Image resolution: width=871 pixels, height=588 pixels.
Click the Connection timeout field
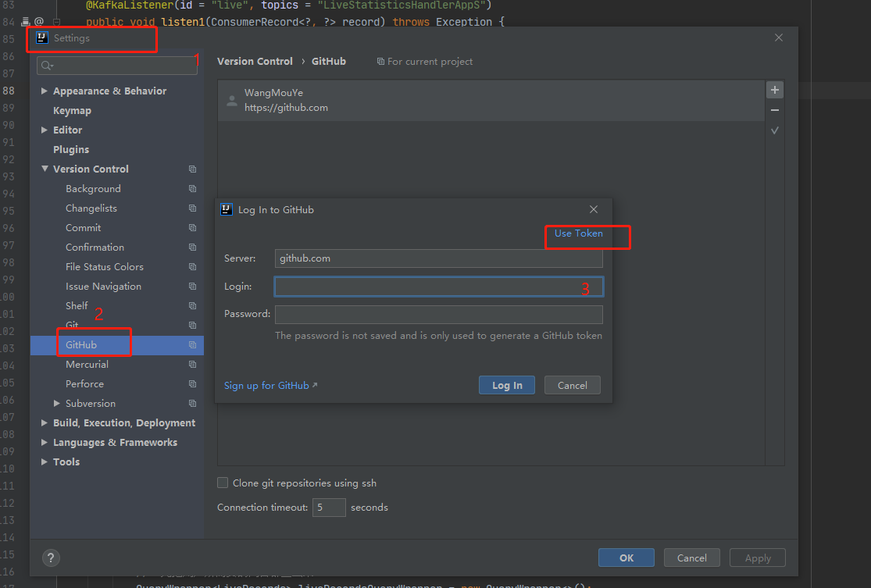329,508
